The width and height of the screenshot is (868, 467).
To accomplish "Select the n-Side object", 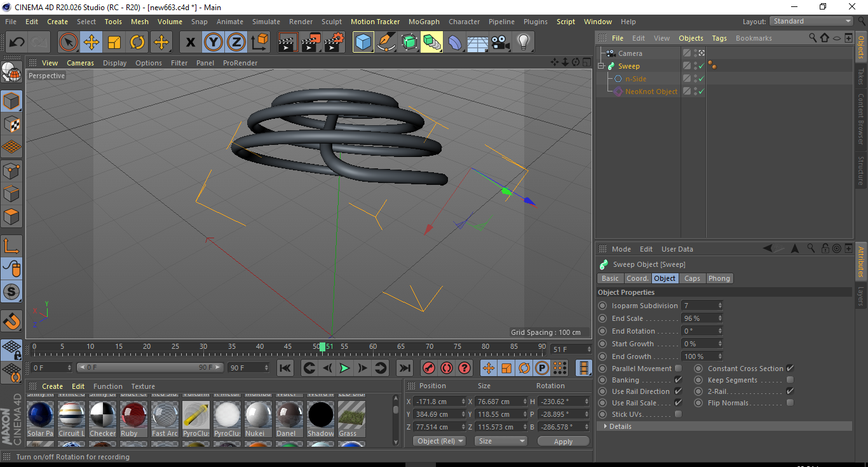I will 635,79.
